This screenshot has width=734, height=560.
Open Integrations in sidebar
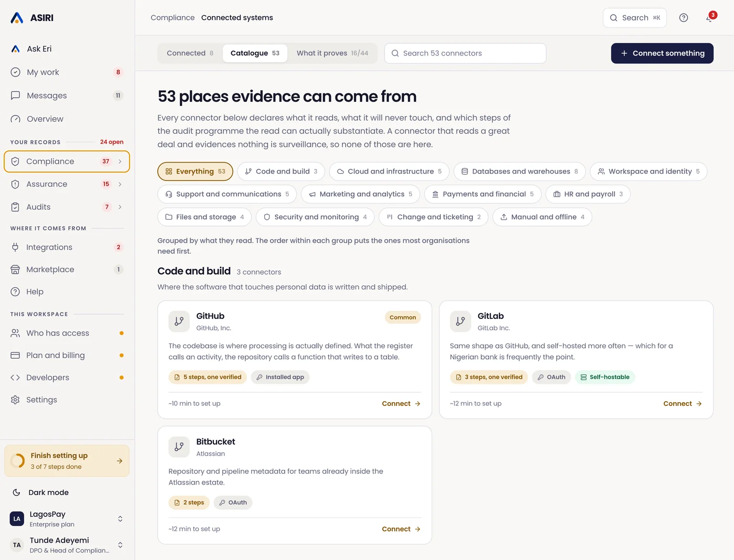(x=67, y=247)
